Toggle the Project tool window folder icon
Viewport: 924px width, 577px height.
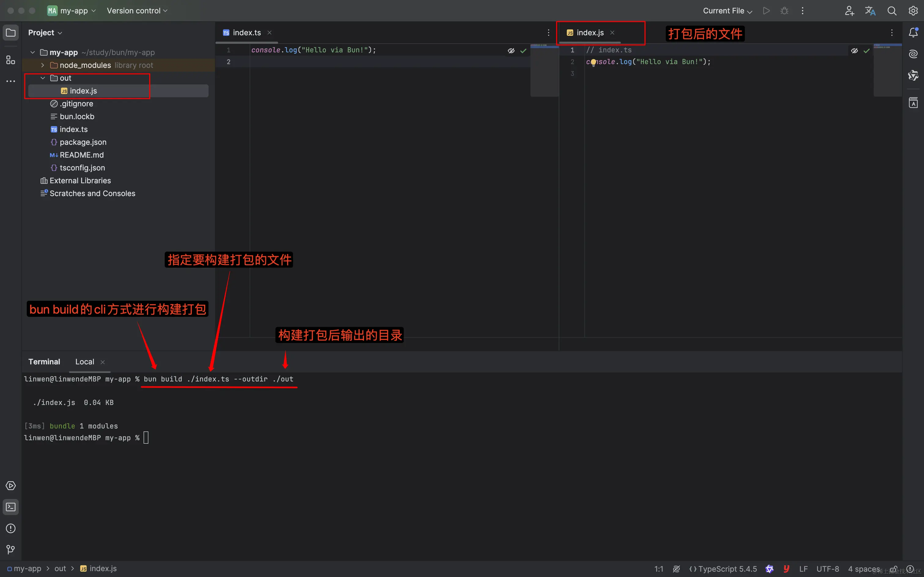click(11, 33)
